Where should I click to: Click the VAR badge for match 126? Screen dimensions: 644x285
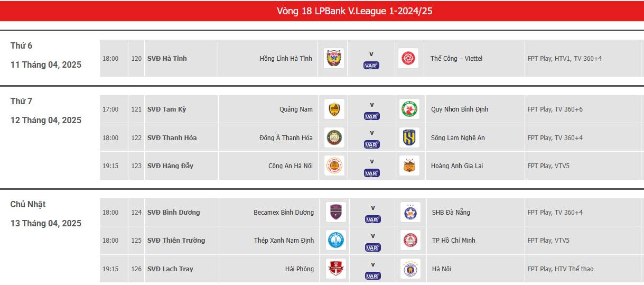(372, 276)
